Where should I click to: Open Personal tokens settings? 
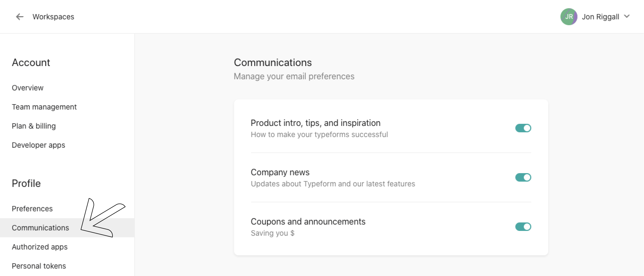[x=39, y=266]
